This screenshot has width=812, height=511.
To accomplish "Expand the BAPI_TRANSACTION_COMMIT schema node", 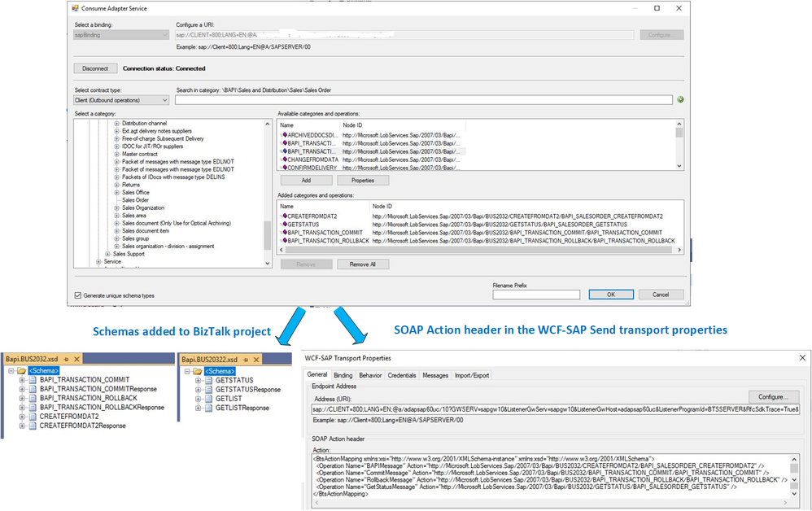I will 22,379.
